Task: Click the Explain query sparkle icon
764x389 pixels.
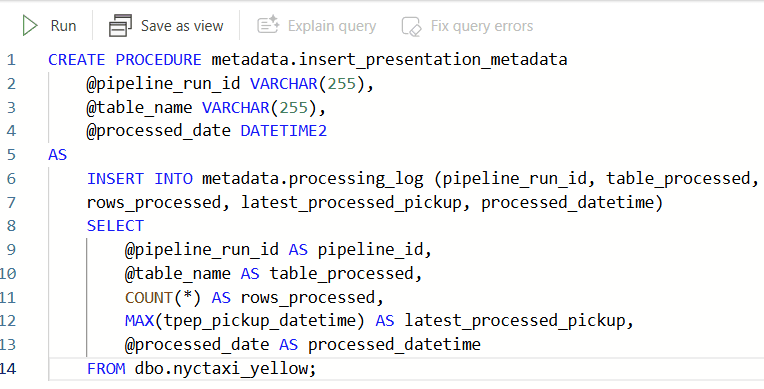Action: point(268,25)
